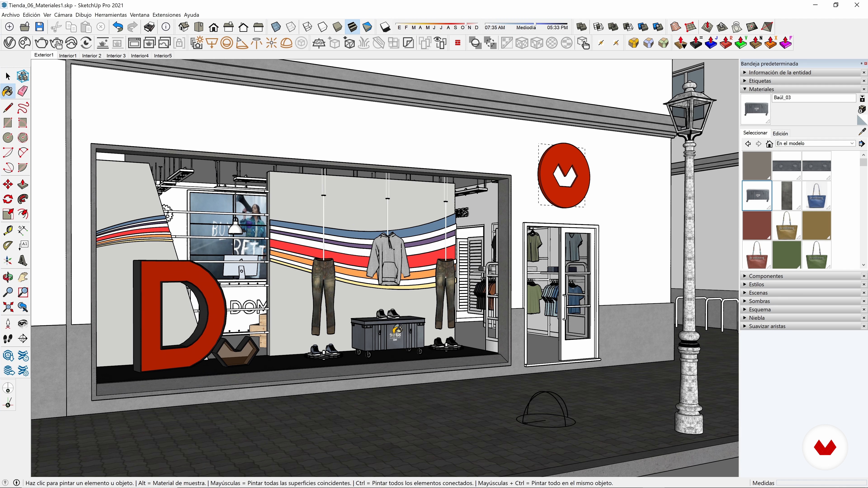Open the Extensiones menu
This screenshot has height=488, width=868.
(x=166, y=15)
